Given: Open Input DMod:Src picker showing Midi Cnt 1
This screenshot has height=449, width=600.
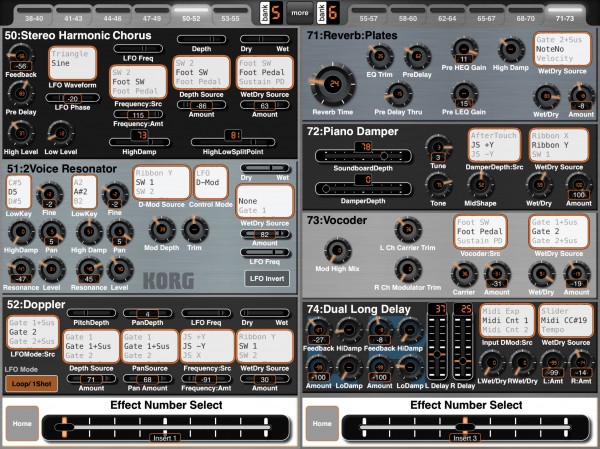Looking at the screenshot, I should coord(507,320).
